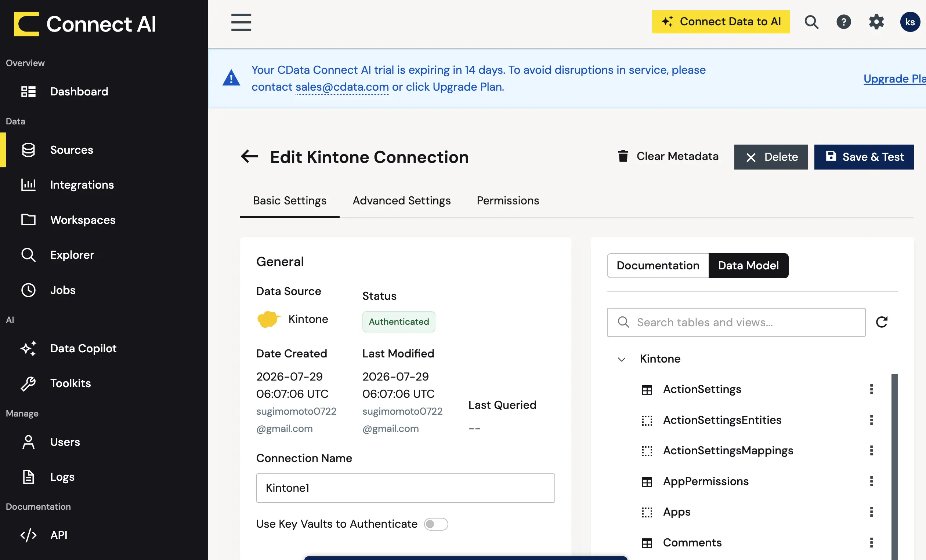Click the ActionSettings table icon
The image size is (926, 560).
click(x=647, y=389)
